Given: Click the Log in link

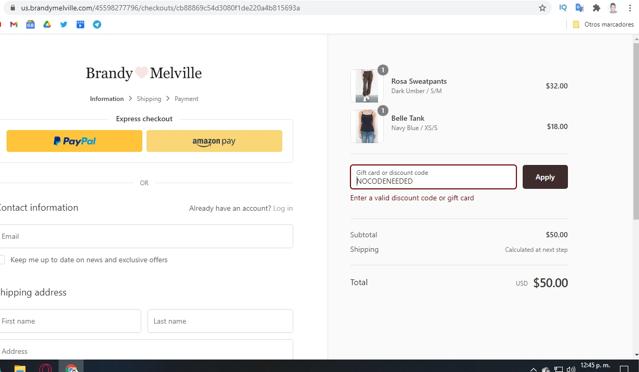Looking at the screenshot, I should (283, 208).
